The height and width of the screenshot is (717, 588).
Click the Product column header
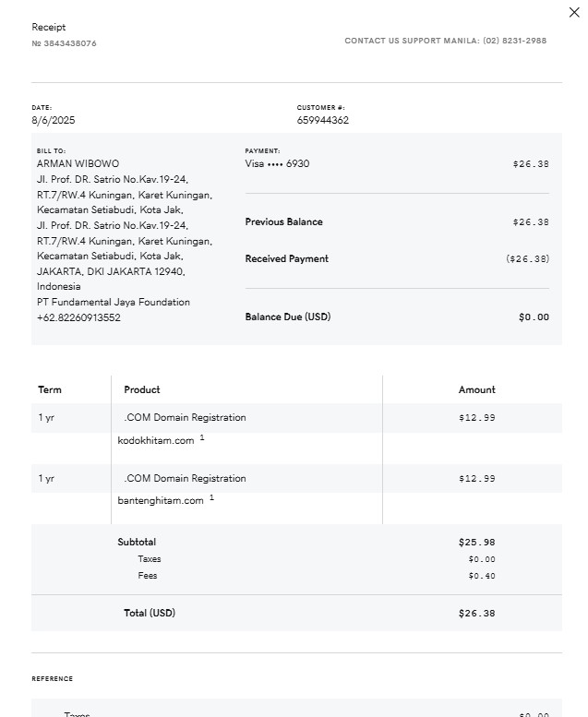tap(142, 389)
